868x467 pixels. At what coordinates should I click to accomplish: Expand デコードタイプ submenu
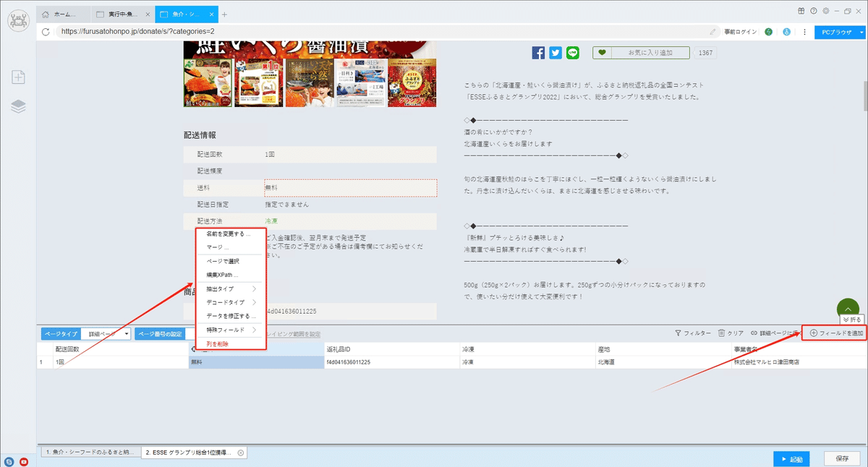pos(231,302)
